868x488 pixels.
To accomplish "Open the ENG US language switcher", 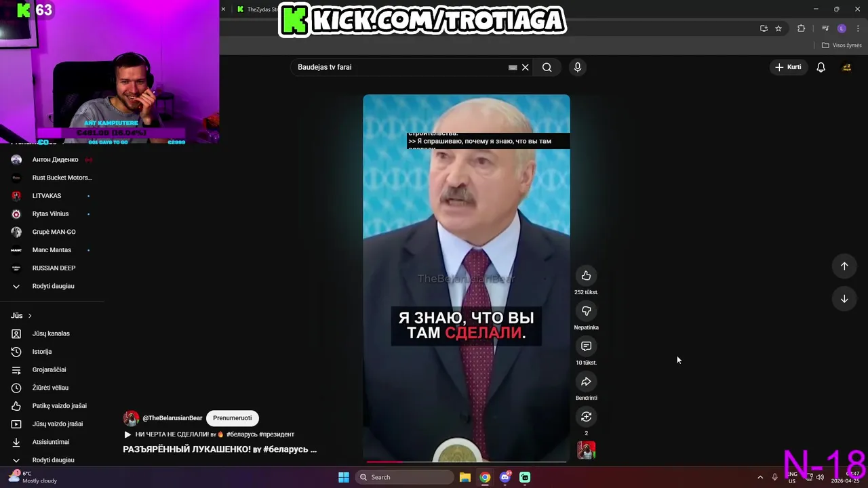I will tap(792, 477).
